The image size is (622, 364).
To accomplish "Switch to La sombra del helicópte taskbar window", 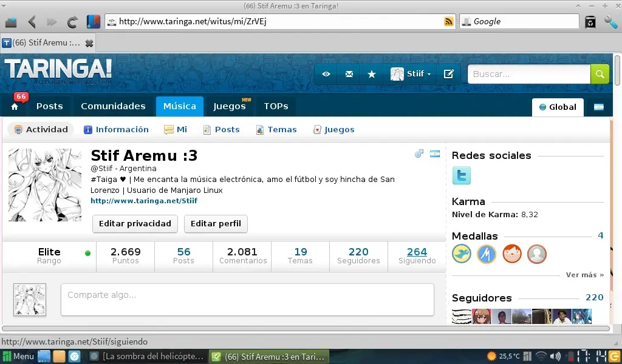I will click(x=147, y=357).
